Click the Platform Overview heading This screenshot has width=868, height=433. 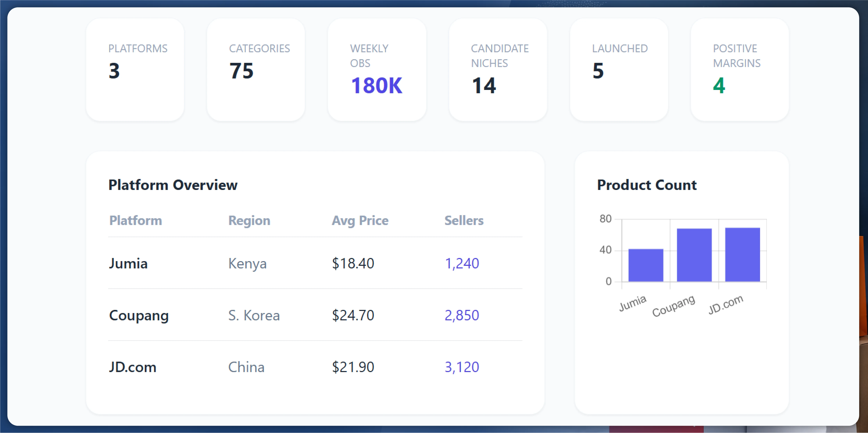pos(173,185)
